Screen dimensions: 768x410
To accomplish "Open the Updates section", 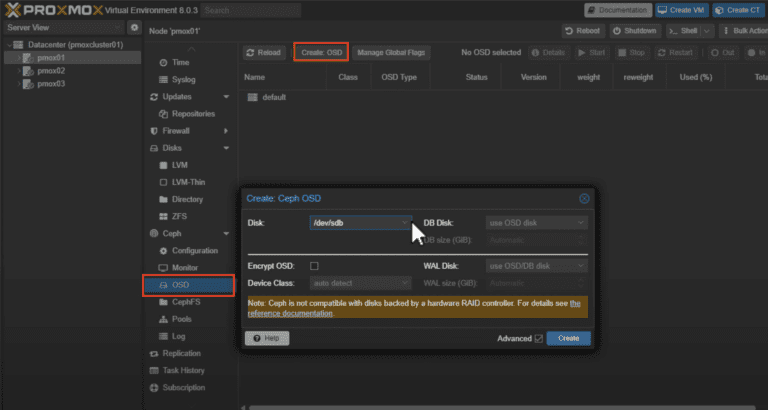I will click(x=177, y=96).
